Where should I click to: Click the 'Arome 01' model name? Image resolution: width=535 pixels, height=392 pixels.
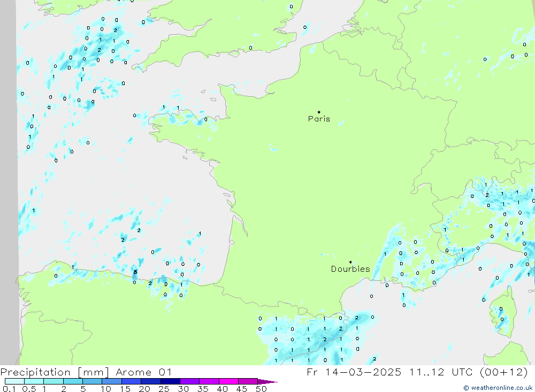click(143, 372)
